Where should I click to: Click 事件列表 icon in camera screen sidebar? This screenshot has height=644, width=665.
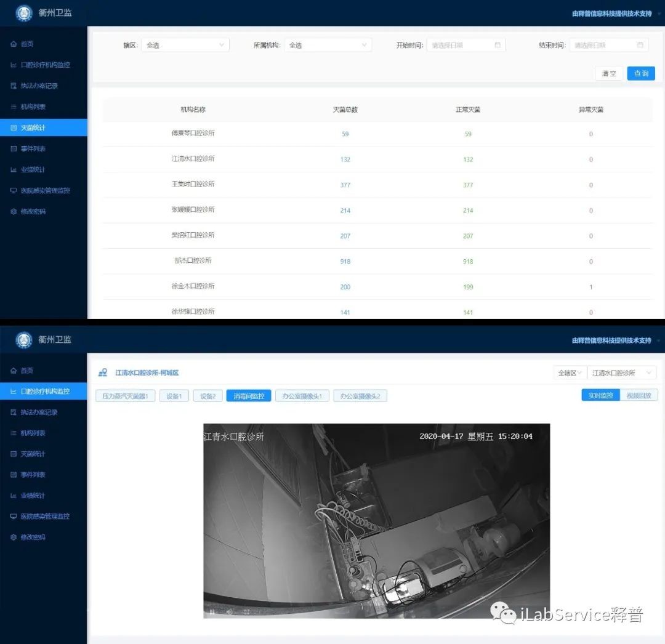tap(14, 475)
